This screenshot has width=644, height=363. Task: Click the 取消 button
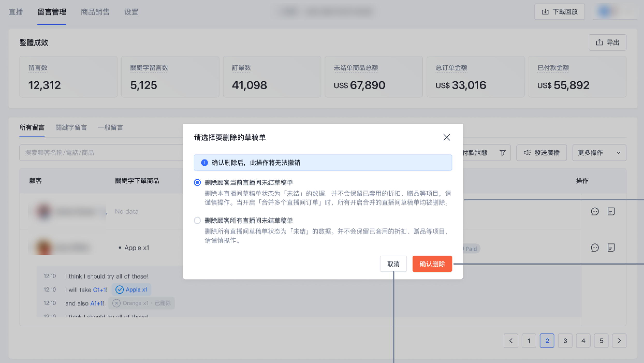tap(393, 264)
